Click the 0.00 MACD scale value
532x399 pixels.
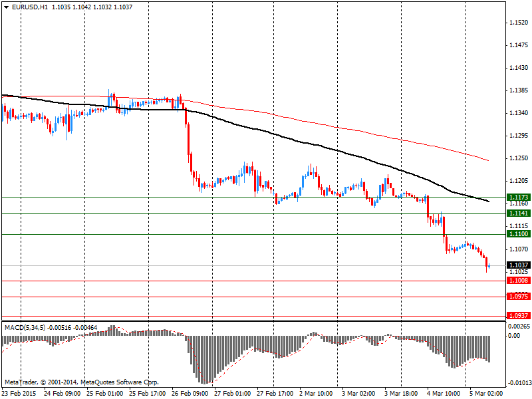click(514, 336)
